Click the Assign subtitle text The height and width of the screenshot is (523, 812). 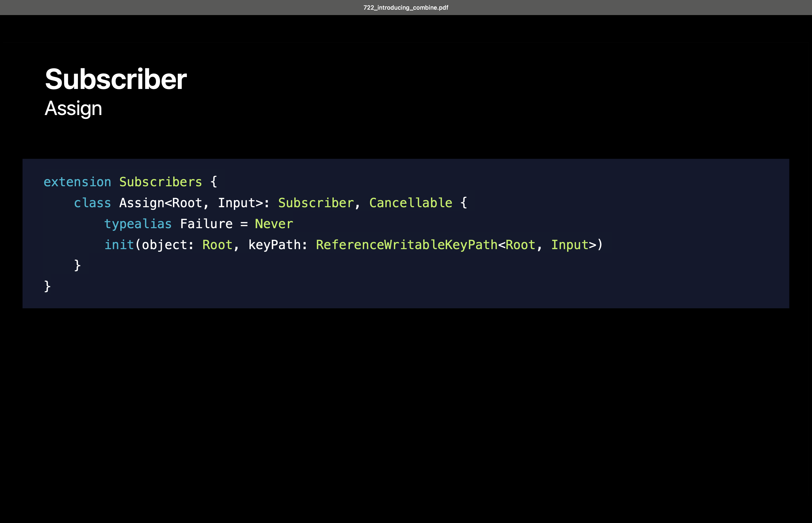[x=73, y=109]
